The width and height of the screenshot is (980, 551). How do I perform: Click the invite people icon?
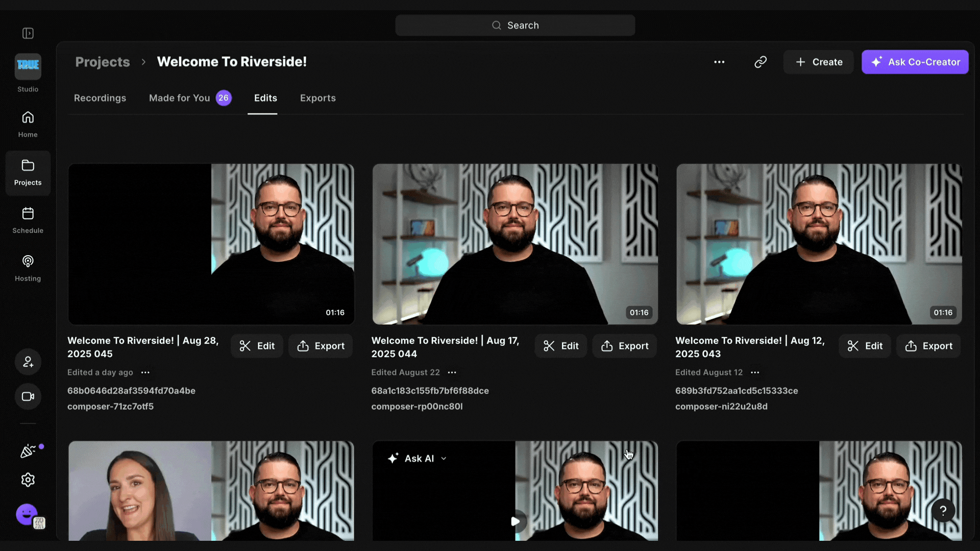28,362
